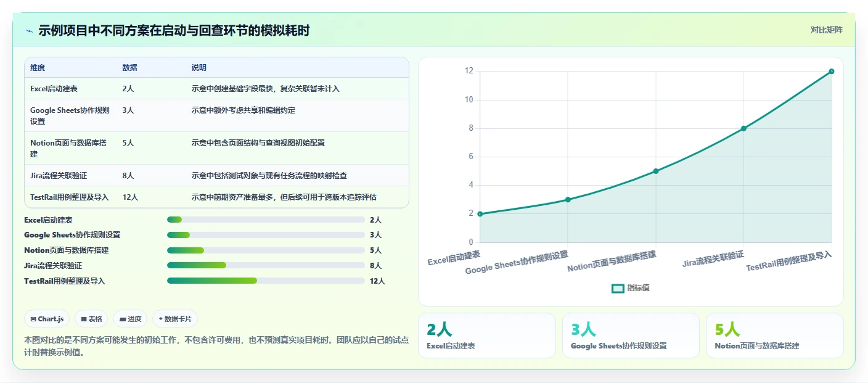
Task: Click the 5人 value in the table
Action: [x=128, y=143]
